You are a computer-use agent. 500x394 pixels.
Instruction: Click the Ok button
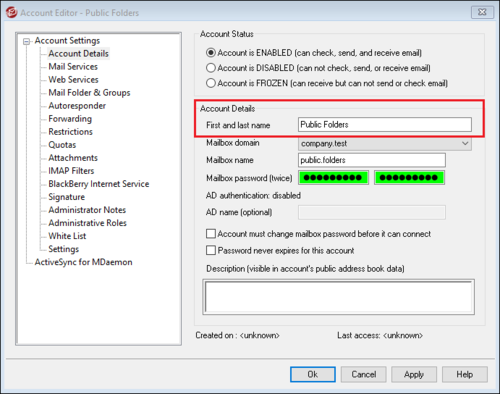313,374
